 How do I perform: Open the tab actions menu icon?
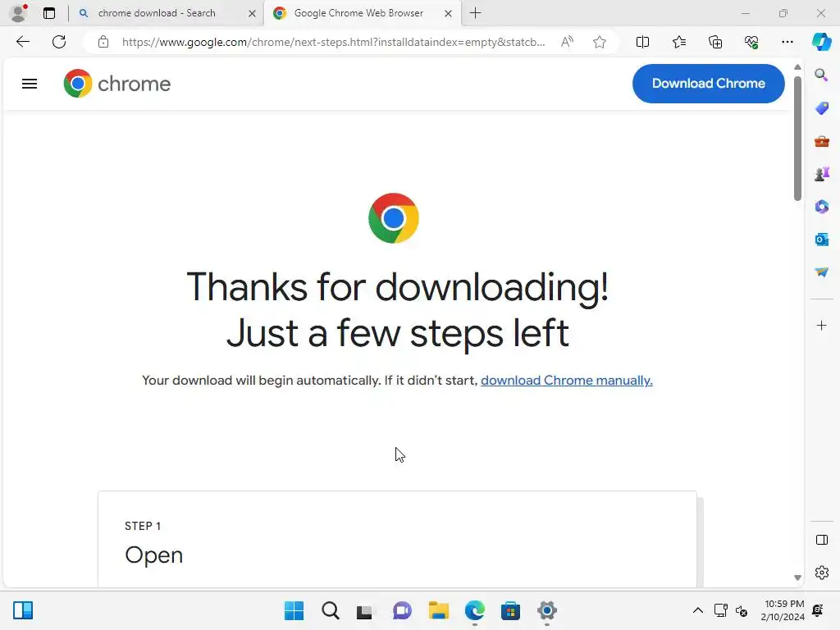pos(48,13)
